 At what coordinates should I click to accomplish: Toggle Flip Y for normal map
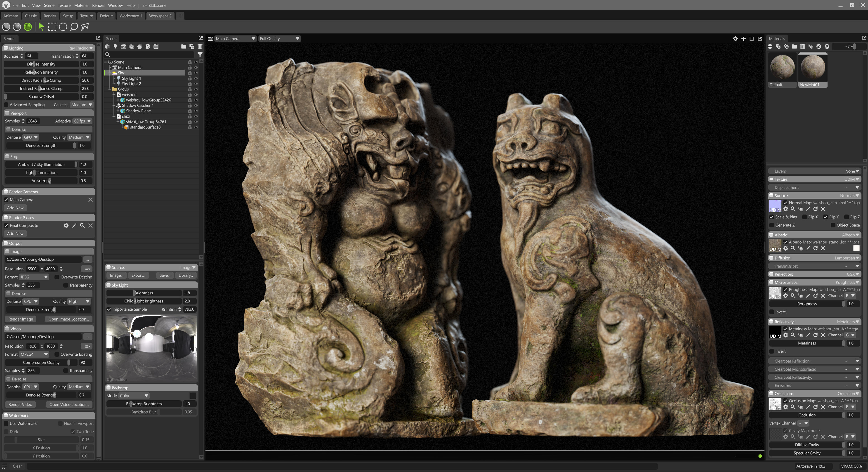pos(826,217)
